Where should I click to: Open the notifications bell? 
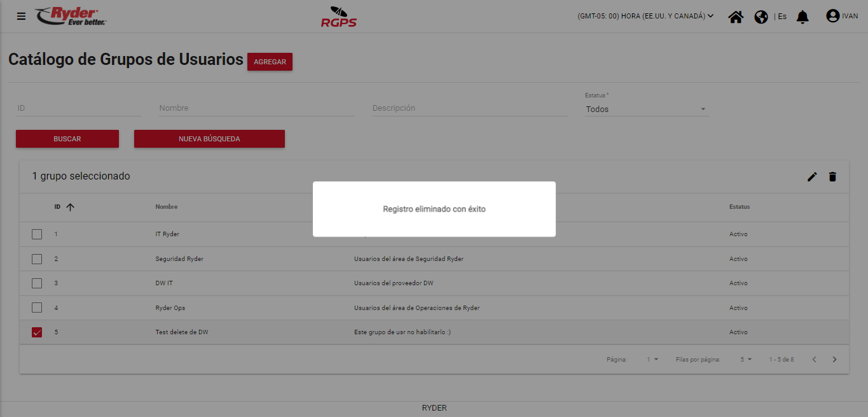[803, 17]
